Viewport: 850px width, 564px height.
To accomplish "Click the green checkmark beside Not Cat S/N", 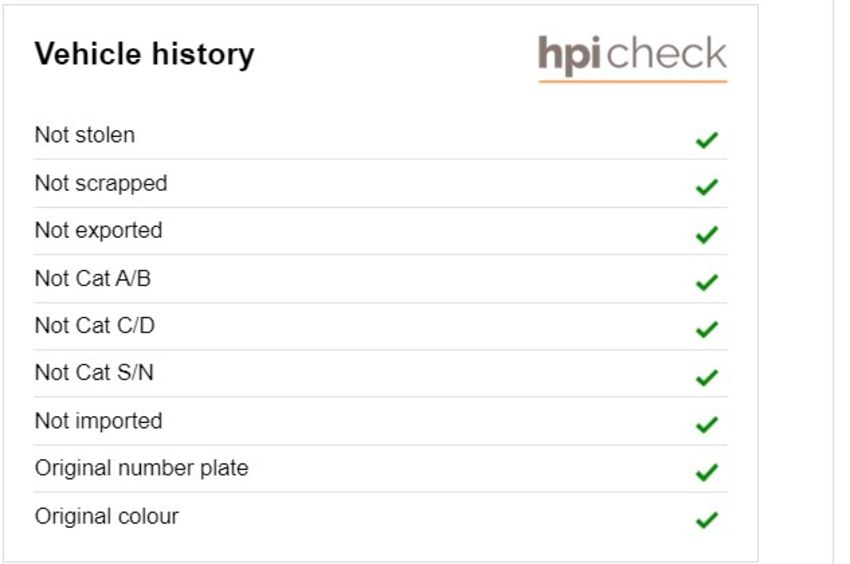I will tap(707, 377).
